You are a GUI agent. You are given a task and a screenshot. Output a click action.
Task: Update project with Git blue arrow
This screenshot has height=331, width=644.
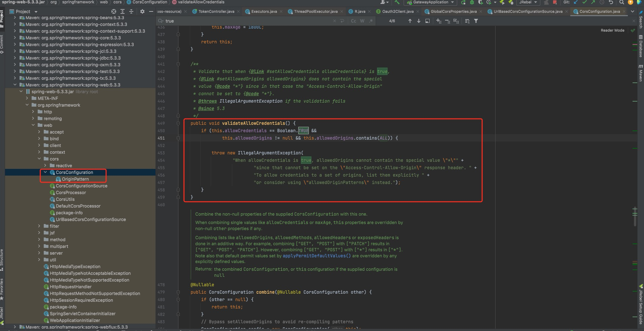(576, 2)
